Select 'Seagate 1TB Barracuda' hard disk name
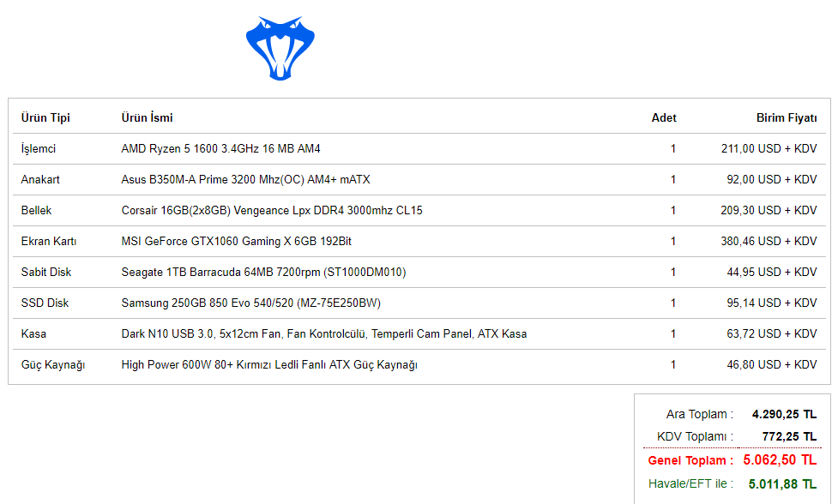838x504 pixels. (181, 273)
